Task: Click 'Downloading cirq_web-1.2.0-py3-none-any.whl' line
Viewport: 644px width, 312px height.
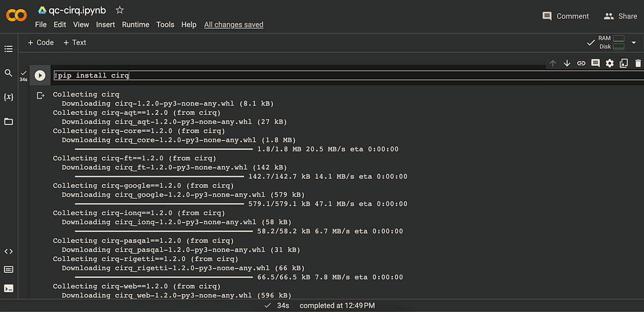Action: [176, 295]
